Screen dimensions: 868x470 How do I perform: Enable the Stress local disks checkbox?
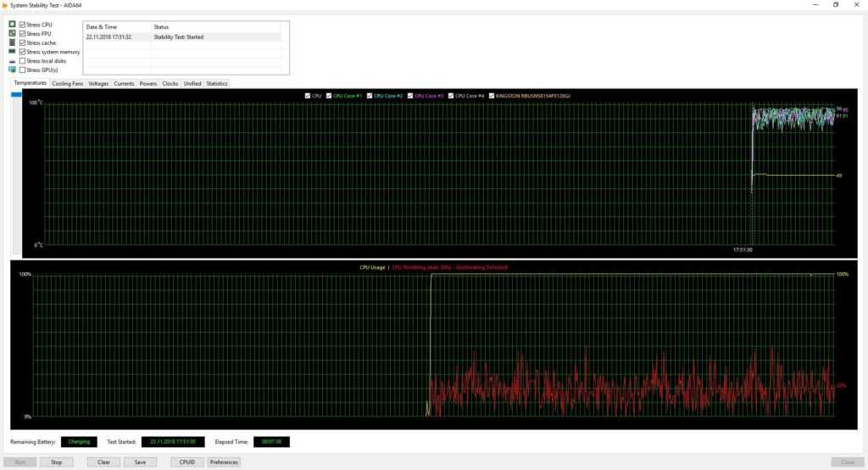[23, 61]
